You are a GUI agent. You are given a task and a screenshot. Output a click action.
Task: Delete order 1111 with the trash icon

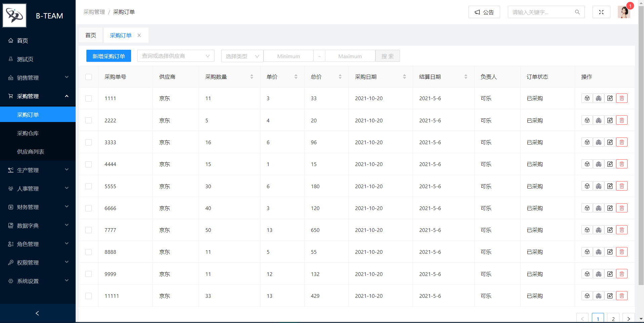click(621, 98)
